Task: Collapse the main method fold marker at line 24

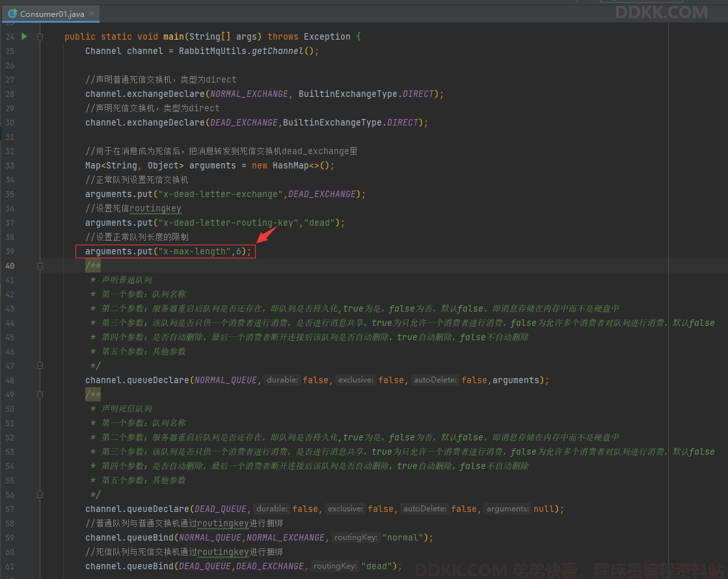Action: click(40, 36)
